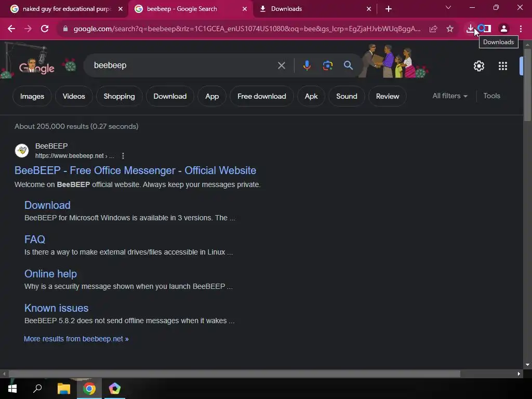Click the browser address bar URL
The width and height of the screenshot is (532, 399).
(247, 29)
